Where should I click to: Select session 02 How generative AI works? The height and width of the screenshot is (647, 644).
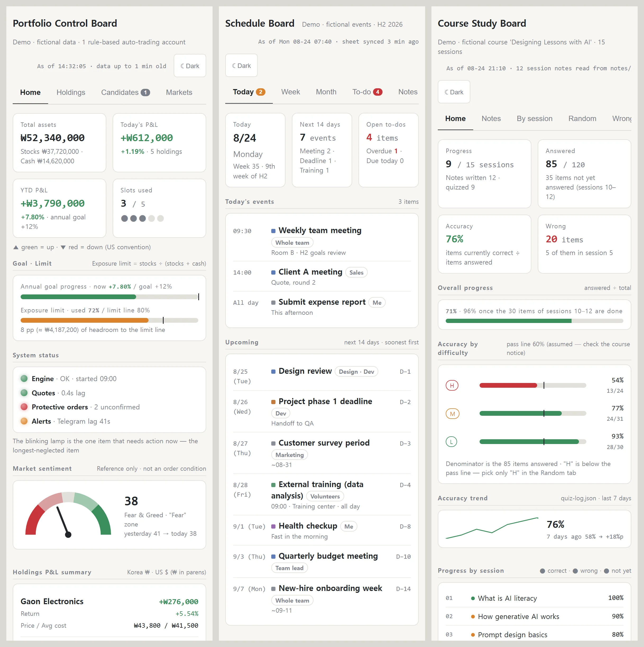pyautogui.click(x=535, y=616)
